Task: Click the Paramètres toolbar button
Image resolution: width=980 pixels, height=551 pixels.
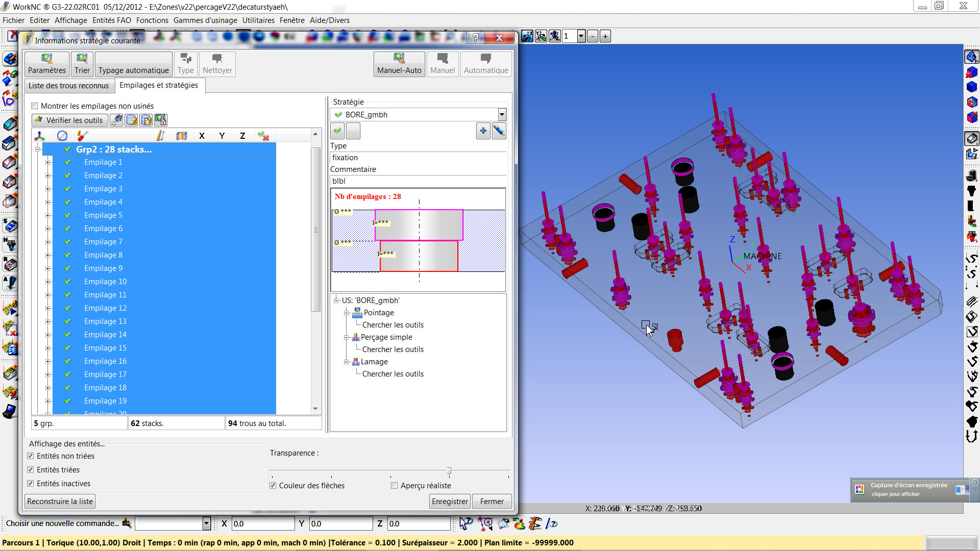Action: (x=46, y=64)
